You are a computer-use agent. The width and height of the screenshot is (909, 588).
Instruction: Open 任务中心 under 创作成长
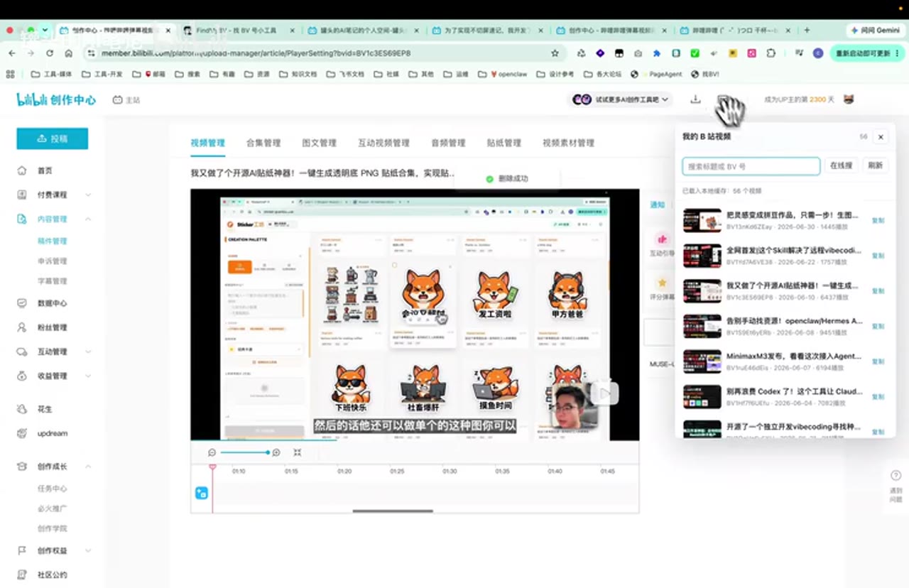(52, 489)
